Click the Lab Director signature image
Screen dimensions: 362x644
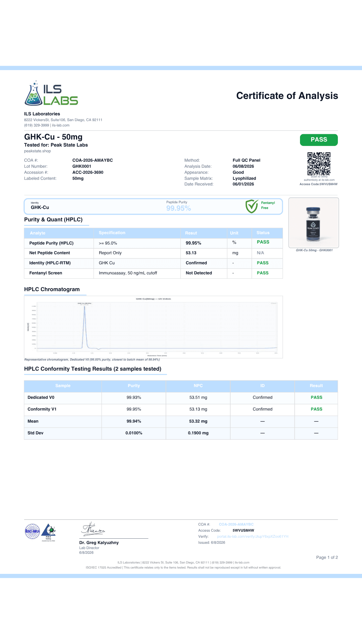[x=94, y=529]
